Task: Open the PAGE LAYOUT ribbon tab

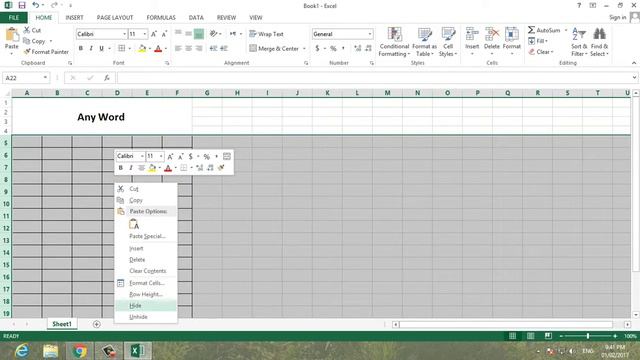Action: [115, 18]
